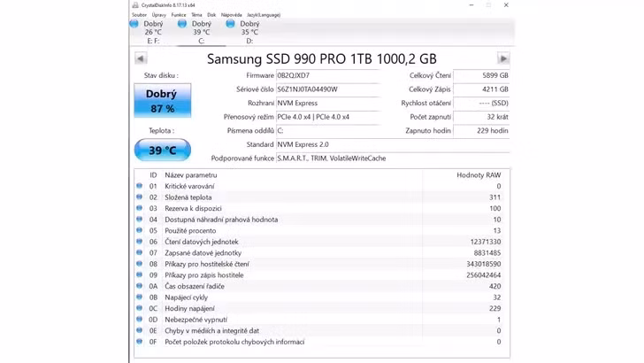The width and height of the screenshot is (644, 363).
Task: Open the Disk menu
Action: coord(211,15)
